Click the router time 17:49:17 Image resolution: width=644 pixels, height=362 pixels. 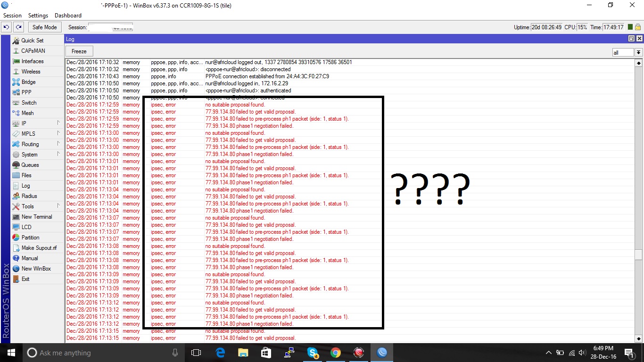(613, 27)
